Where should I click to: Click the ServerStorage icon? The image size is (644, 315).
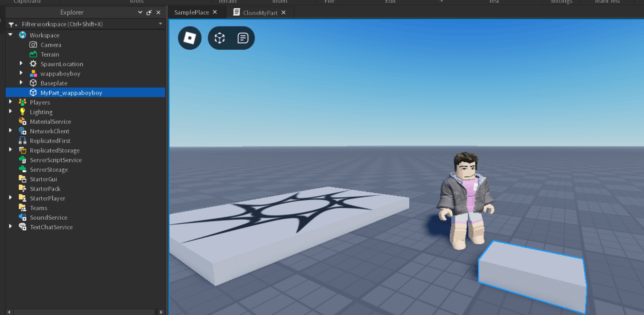(x=22, y=169)
